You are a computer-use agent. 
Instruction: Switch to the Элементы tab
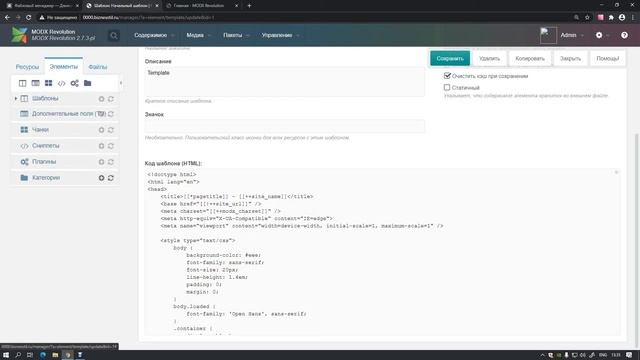click(64, 67)
